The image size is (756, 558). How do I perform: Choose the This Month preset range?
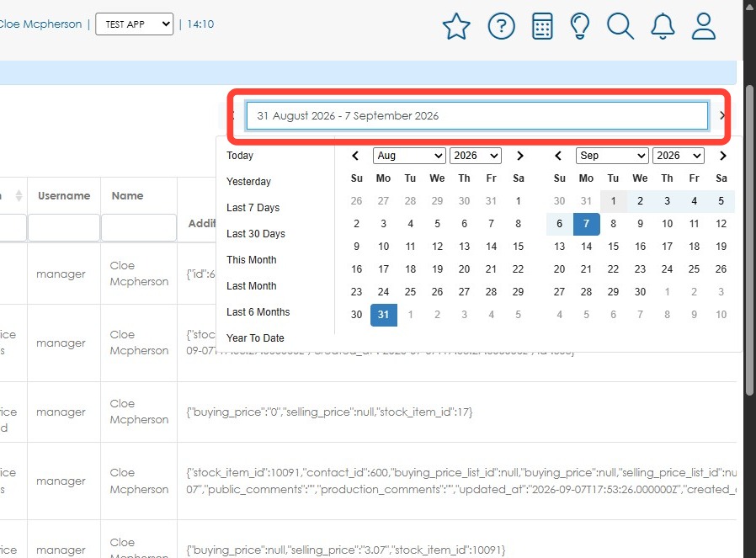point(251,260)
